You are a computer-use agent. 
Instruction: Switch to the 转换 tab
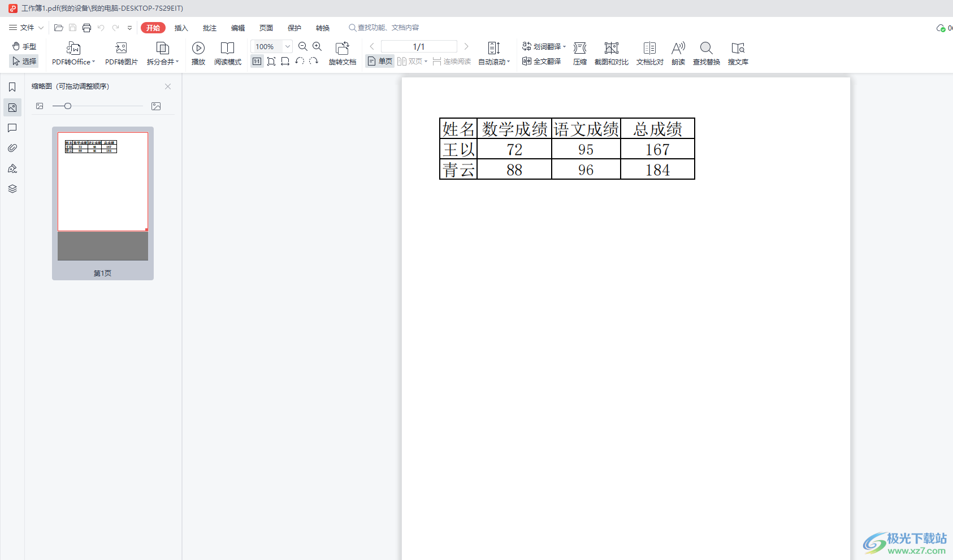322,28
